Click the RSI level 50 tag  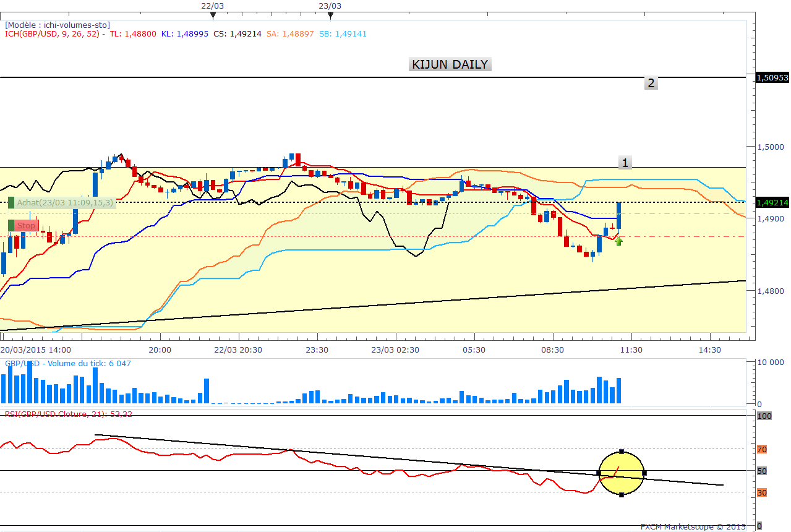click(762, 471)
